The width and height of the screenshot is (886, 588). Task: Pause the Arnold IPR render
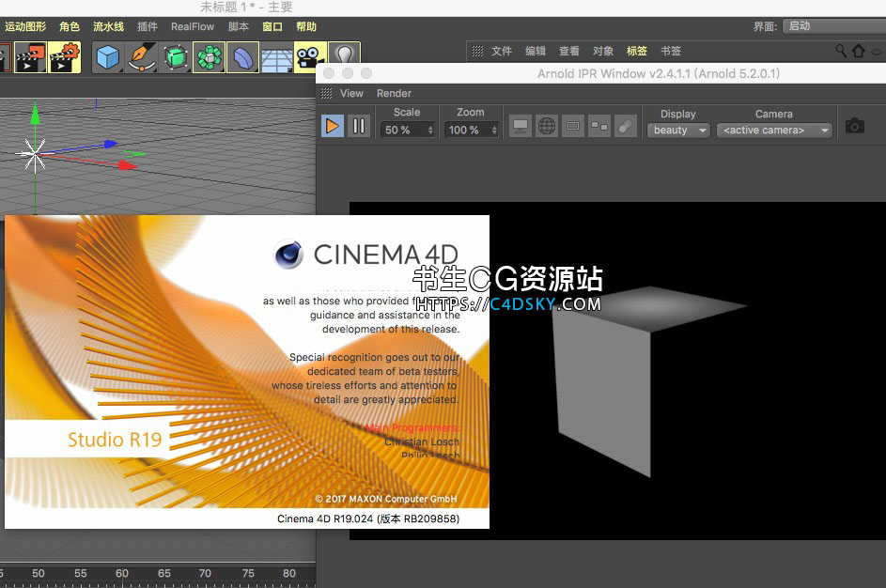(359, 126)
